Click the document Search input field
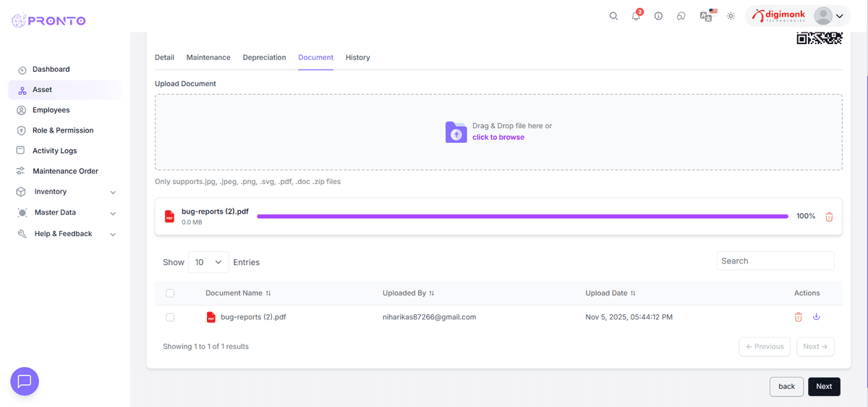Viewport: 868px width, 407px height. click(775, 261)
